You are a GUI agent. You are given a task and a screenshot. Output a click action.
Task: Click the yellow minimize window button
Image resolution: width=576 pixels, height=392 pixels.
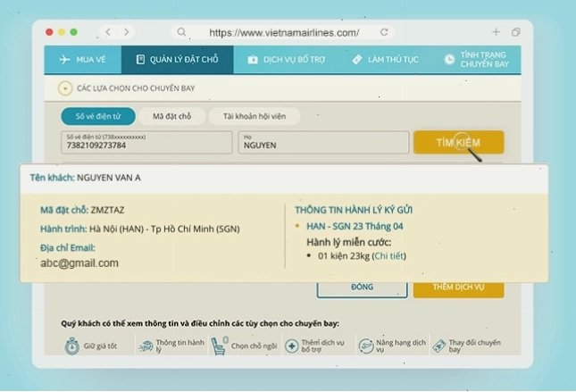62,32
